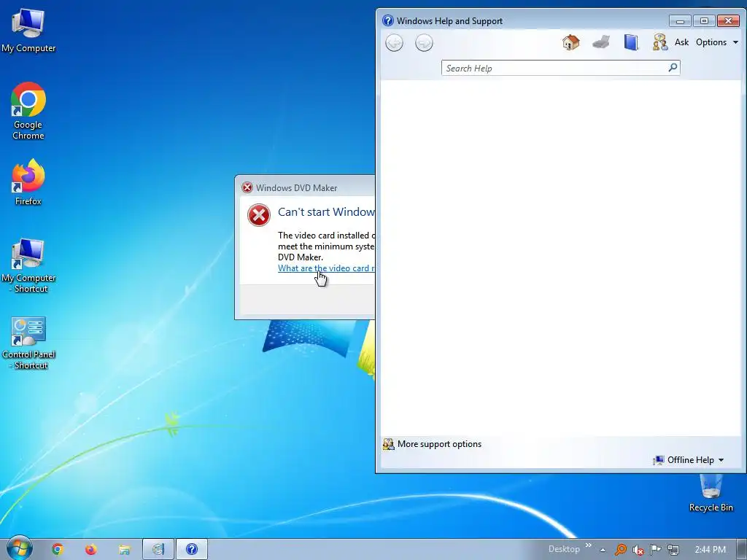Image resolution: width=747 pixels, height=560 pixels.
Task: Click the magnifier search button in Search Help
Action: coord(673,68)
